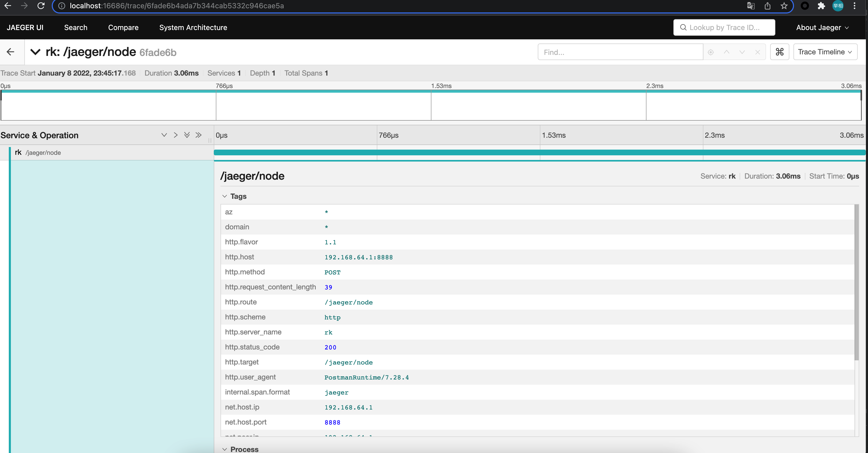The width and height of the screenshot is (868, 453).
Task: Open keyboard shortcuts command icon
Action: 780,52
